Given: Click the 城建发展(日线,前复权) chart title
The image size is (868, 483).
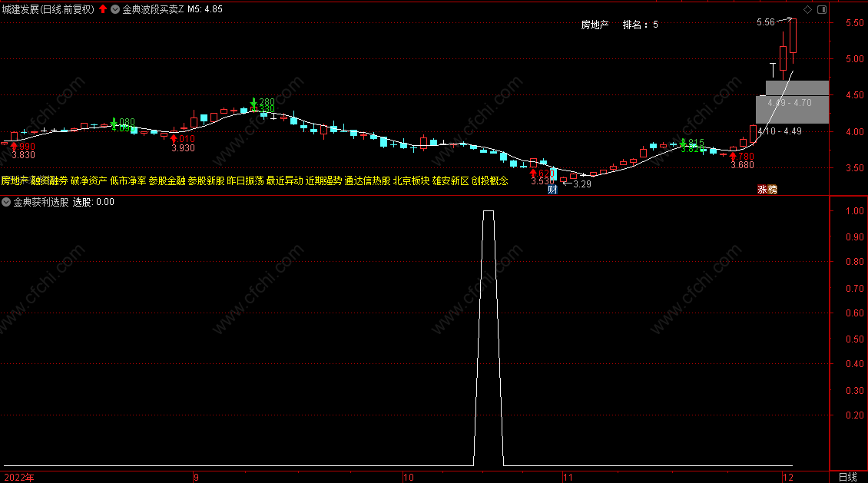Looking at the screenshot, I should [48, 9].
